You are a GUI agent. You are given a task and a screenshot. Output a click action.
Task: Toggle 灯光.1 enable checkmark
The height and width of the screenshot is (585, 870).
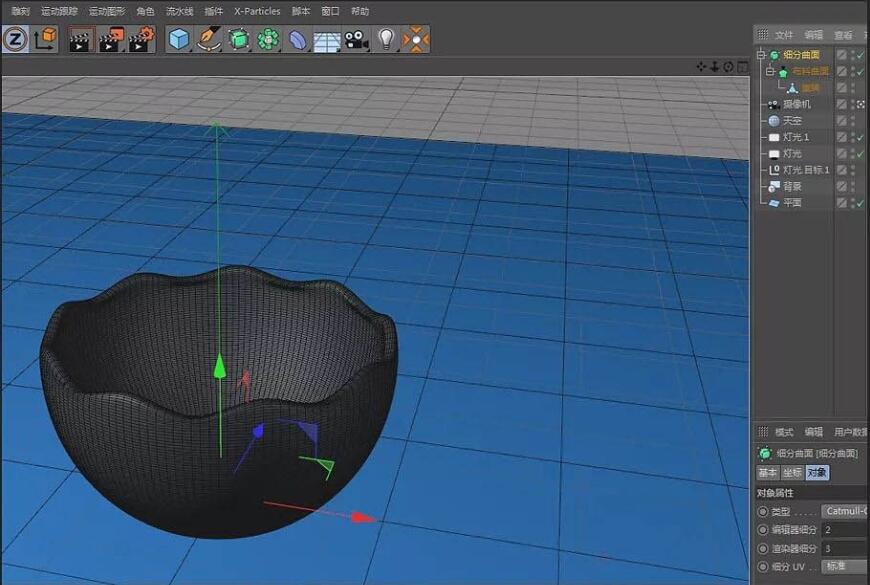tap(861, 137)
